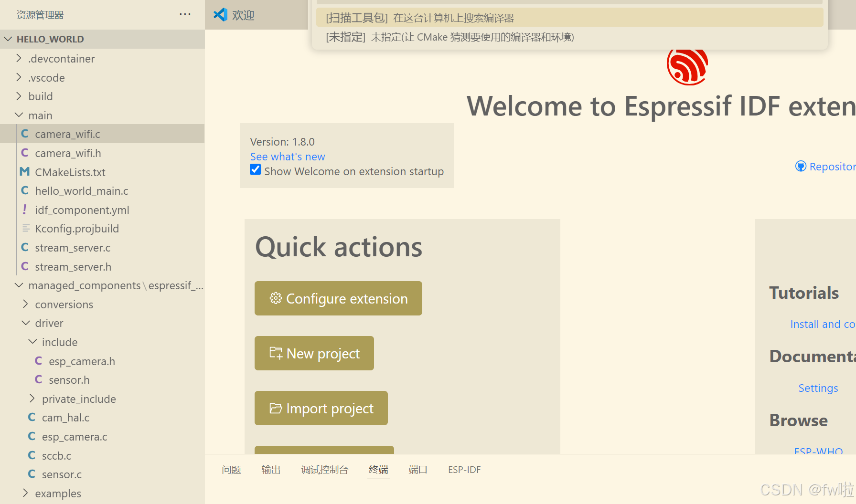856x504 pixels.
Task: Select the 终端 panel tab
Action: [x=378, y=470]
